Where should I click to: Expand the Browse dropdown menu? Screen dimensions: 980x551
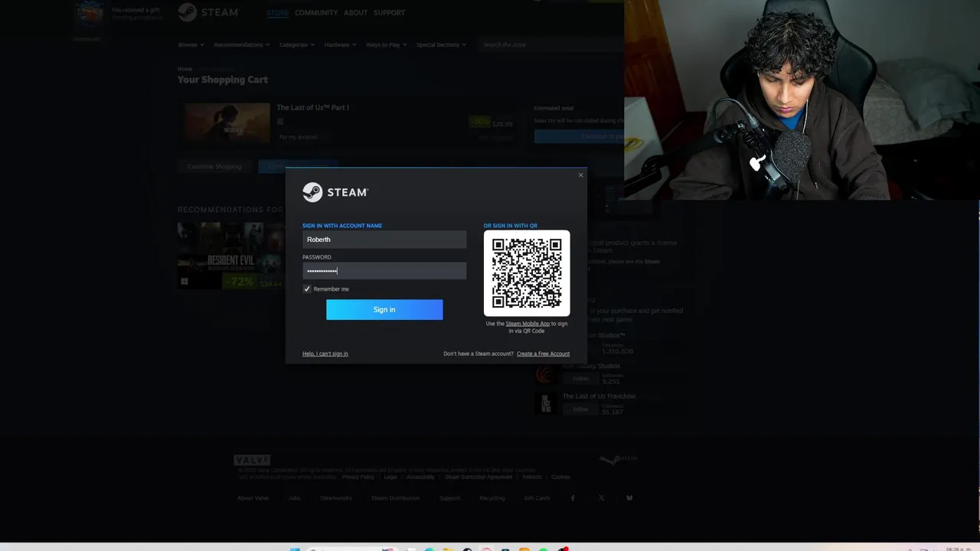pos(191,45)
